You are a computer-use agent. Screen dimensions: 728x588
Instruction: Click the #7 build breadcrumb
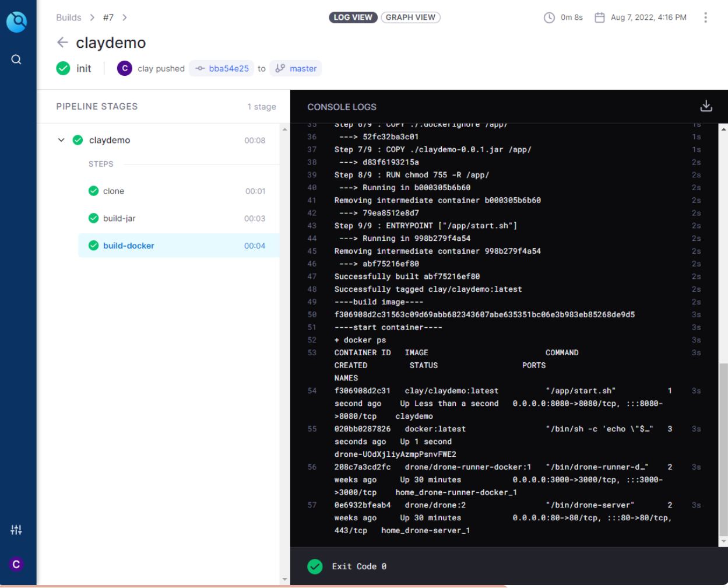point(108,17)
